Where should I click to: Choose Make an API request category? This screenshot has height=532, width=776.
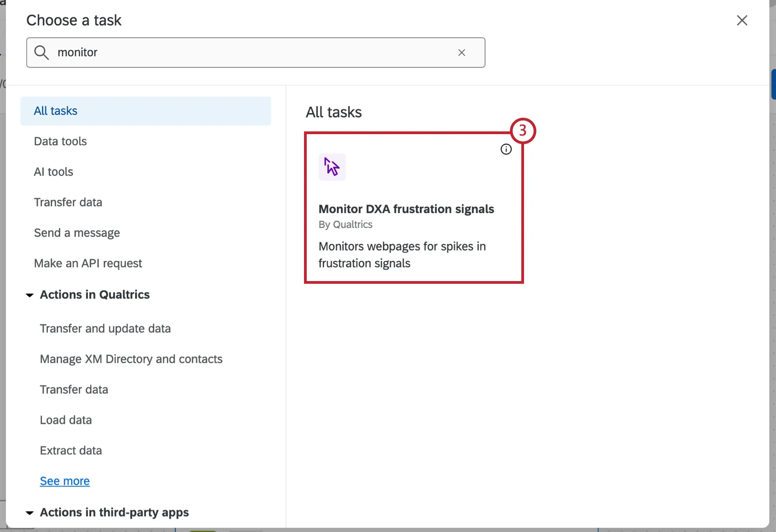point(88,263)
